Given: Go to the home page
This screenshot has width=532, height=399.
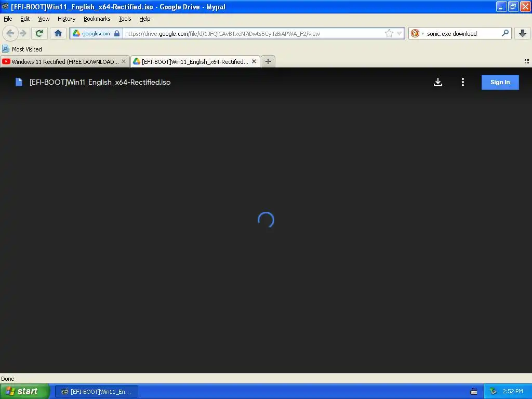Looking at the screenshot, I should (x=58, y=33).
